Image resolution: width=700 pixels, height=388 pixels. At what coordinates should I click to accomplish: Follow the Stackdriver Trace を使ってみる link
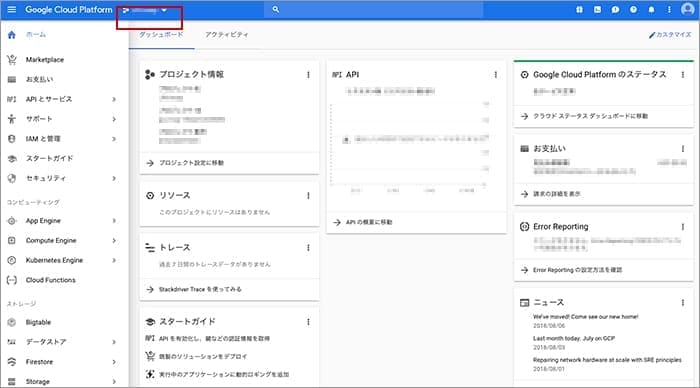tap(200, 289)
